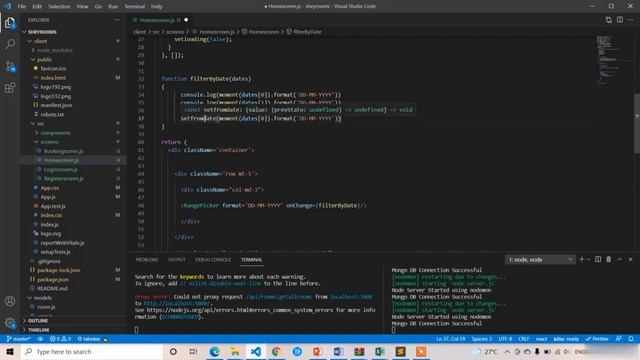640x360 pixels.
Task: Kill terminal with trash icon
Action: (609, 260)
